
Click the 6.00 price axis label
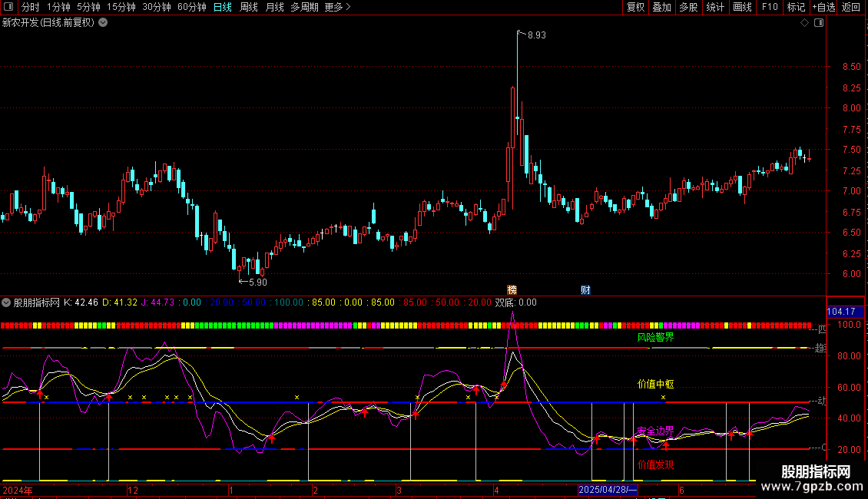click(x=851, y=274)
